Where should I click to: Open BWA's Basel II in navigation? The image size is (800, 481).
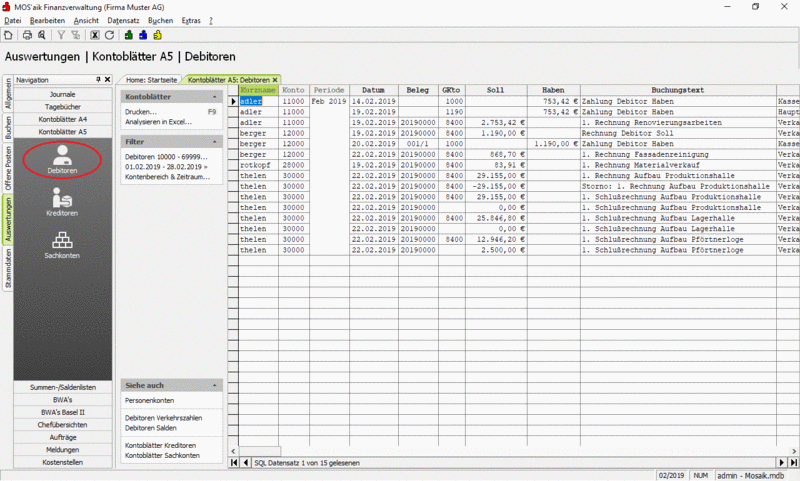pyautogui.click(x=63, y=412)
